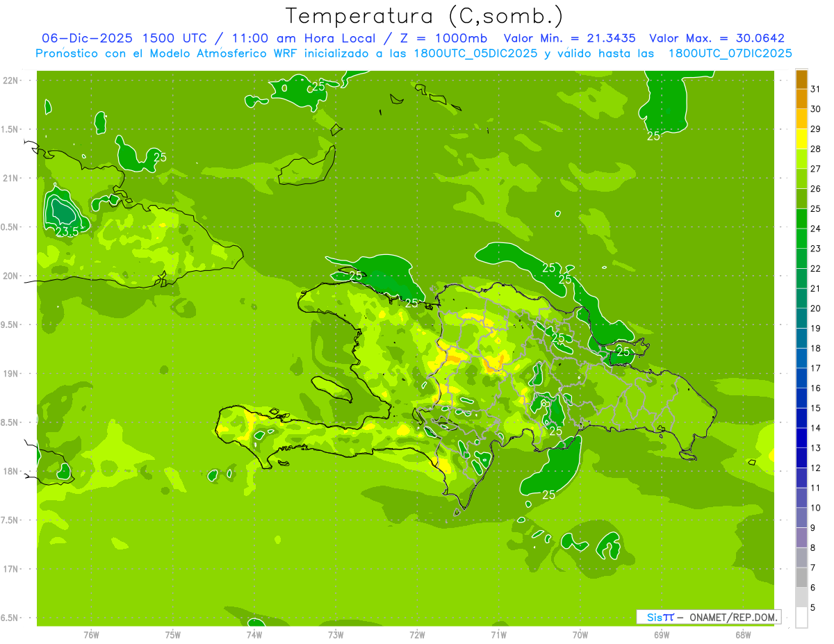Click the legend swatch between 24 and 25

point(801,219)
